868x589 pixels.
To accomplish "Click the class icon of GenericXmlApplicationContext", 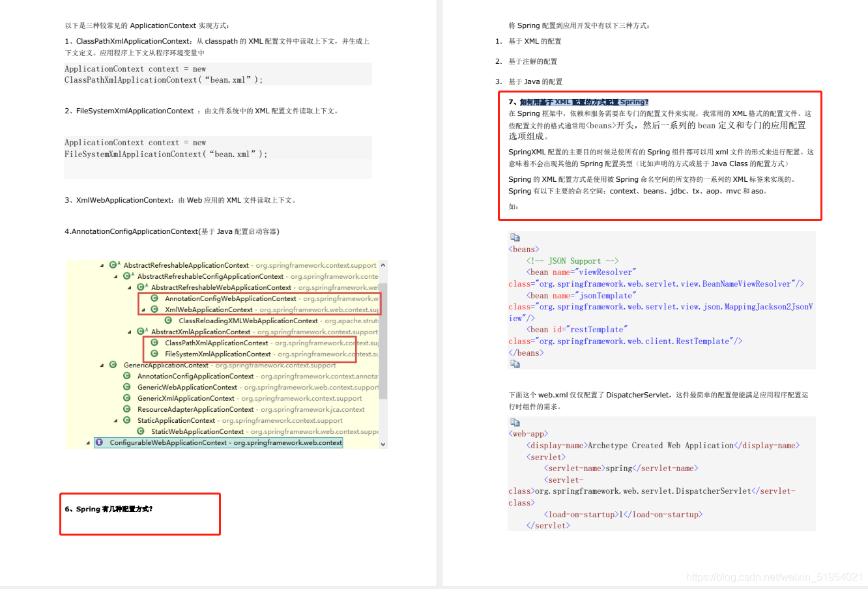I will tap(127, 398).
